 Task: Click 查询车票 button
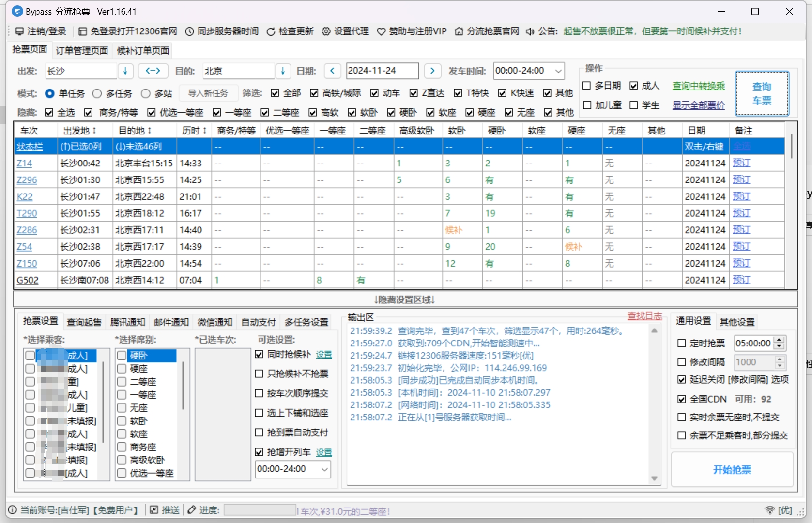[x=762, y=93]
